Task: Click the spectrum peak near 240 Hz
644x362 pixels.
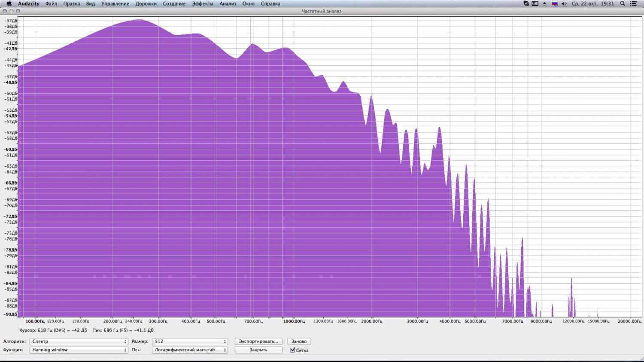Action: 138,20
